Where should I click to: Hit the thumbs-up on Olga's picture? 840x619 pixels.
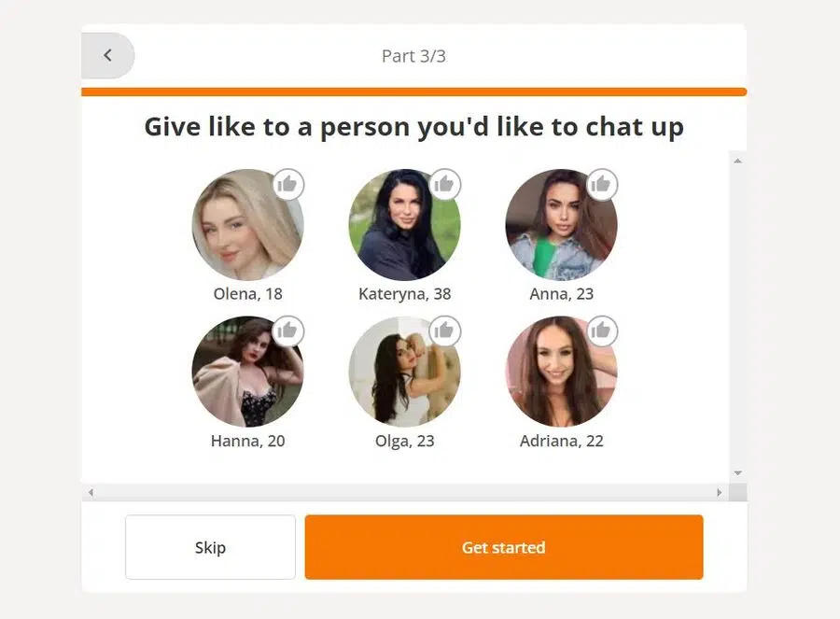pyautogui.click(x=444, y=331)
